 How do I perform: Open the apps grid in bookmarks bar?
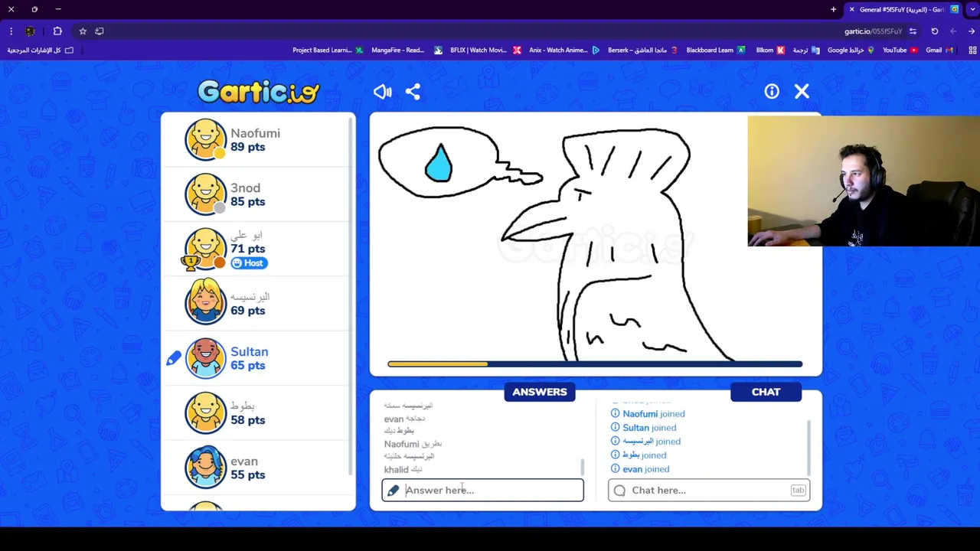pos(972,51)
